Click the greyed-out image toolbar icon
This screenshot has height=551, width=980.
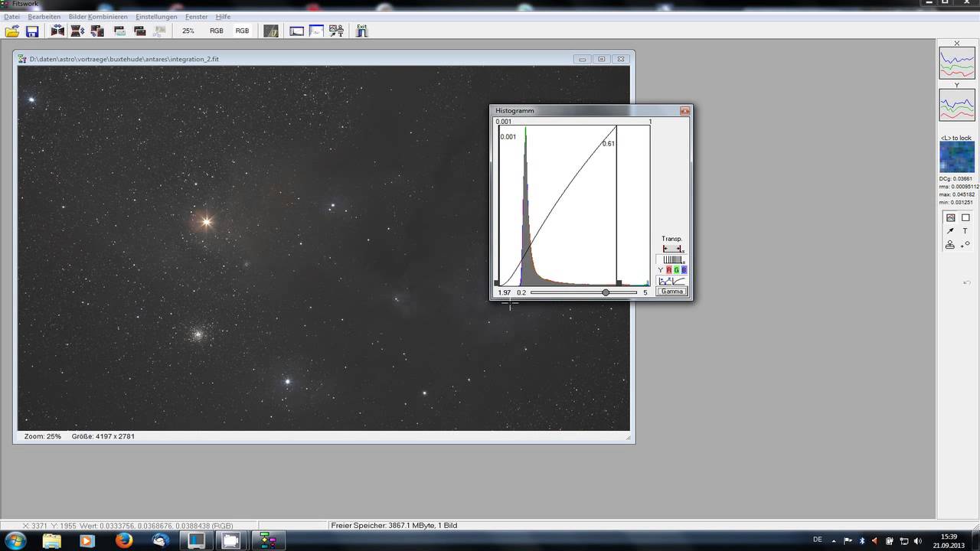pyautogui.click(x=160, y=31)
